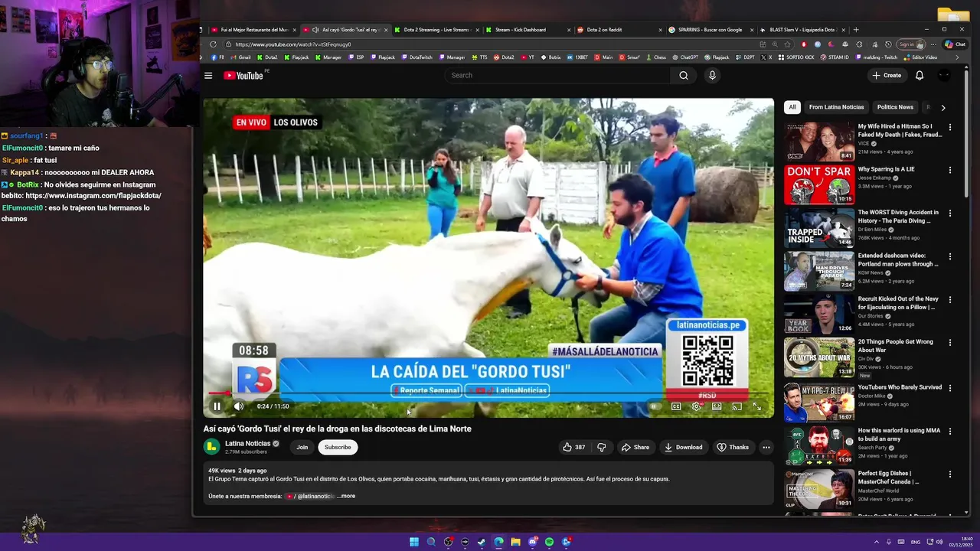Open options for 'Extended dashcam video'
The image size is (980, 551).
[x=950, y=256]
